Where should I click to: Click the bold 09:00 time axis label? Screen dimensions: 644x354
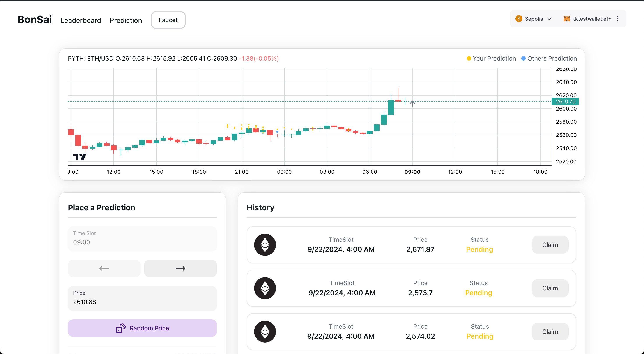tap(412, 172)
